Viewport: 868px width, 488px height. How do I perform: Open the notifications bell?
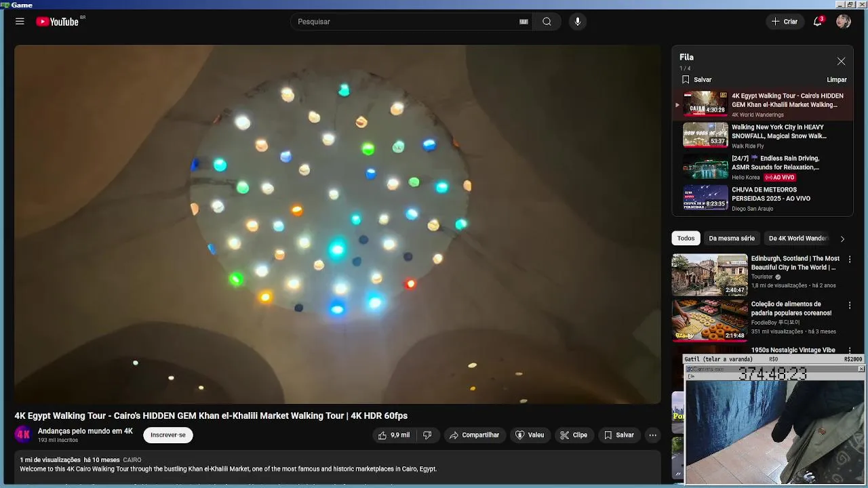tap(818, 22)
